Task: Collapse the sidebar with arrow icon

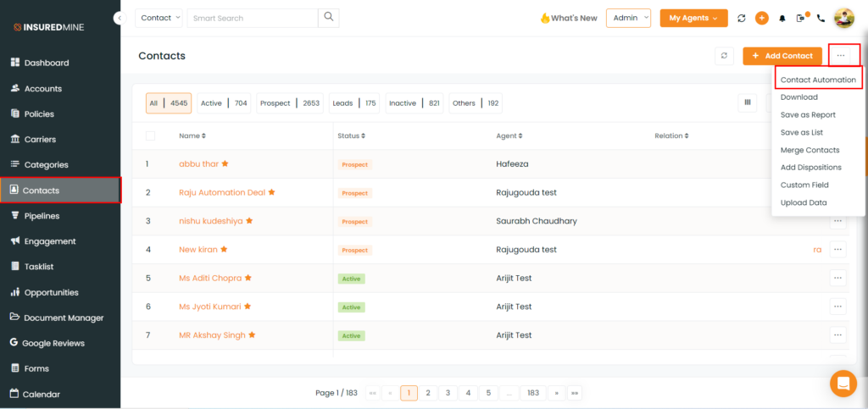Action: (x=120, y=18)
